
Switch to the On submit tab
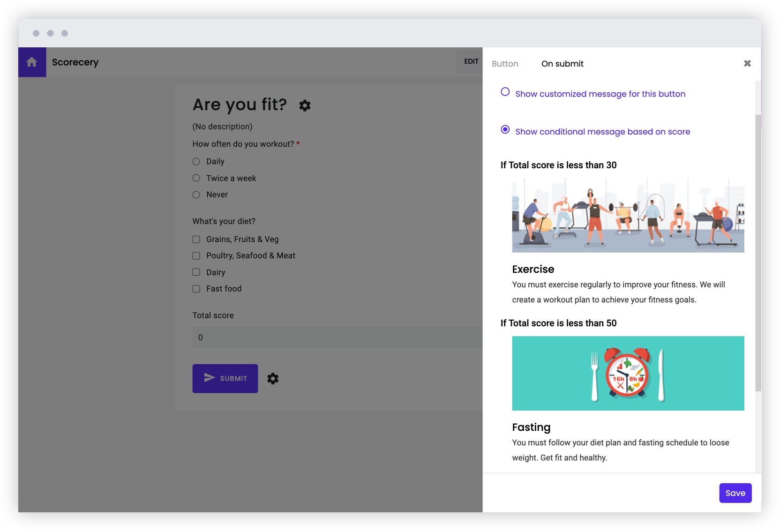click(x=562, y=64)
